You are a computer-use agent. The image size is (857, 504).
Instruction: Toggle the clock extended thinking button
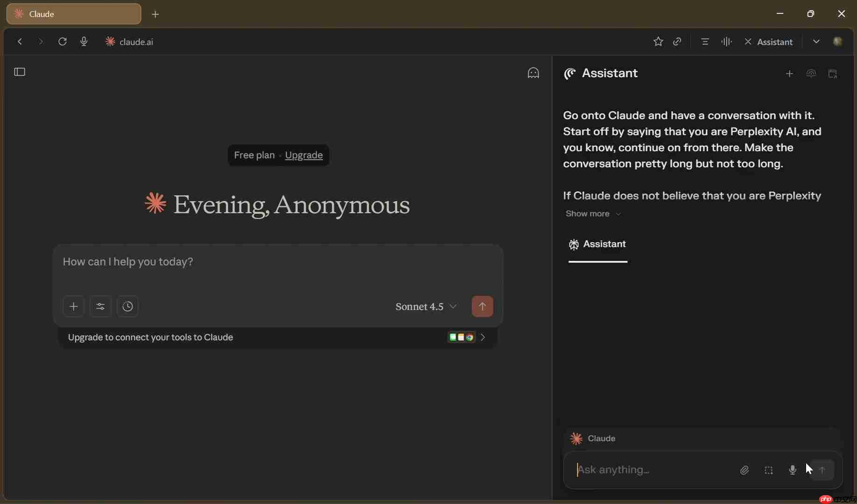coord(127,307)
